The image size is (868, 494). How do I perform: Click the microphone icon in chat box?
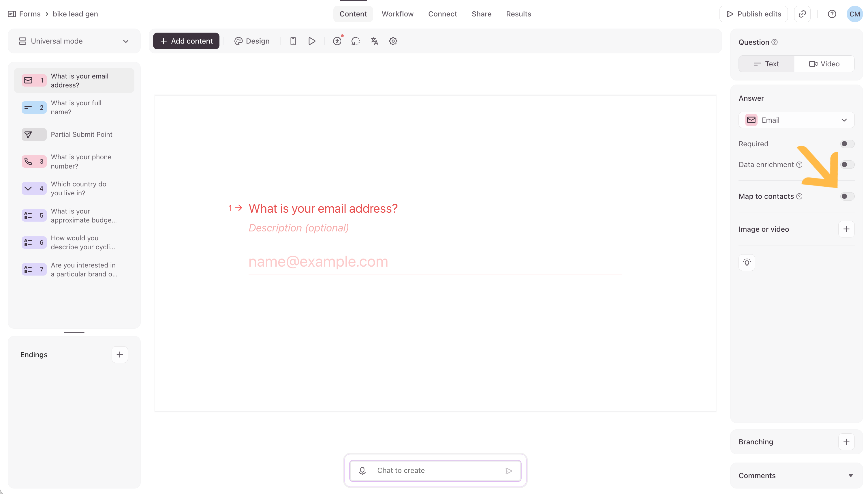tap(362, 471)
